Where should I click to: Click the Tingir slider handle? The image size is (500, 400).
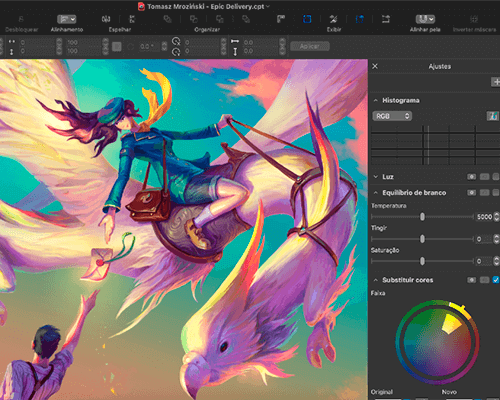[x=422, y=239]
